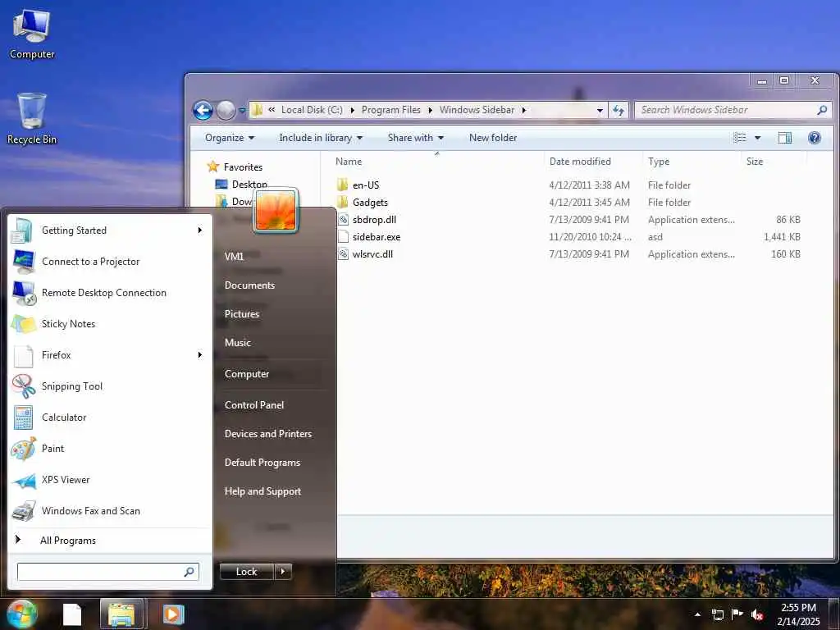Open Windows Media Player taskbar icon
The height and width of the screenshot is (630, 840).
(173, 614)
